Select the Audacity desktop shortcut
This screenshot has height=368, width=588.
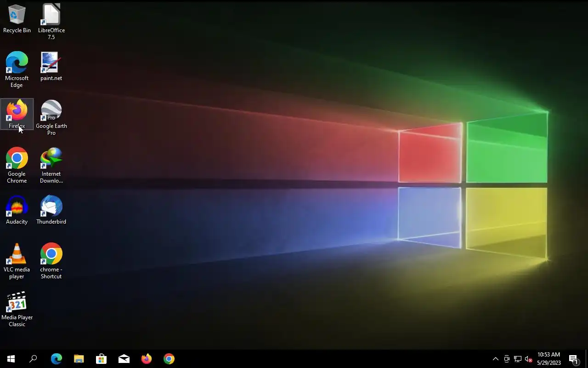click(x=17, y=210)
